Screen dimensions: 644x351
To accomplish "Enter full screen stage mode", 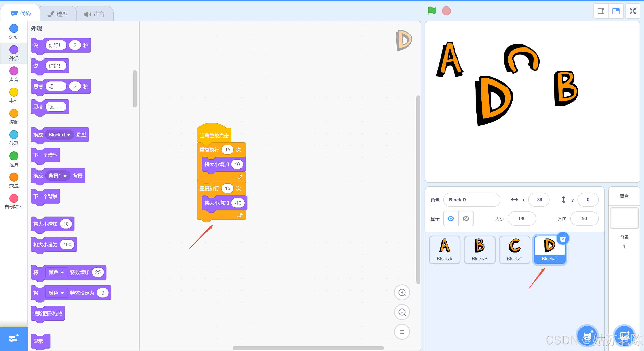I will point(633,11).
